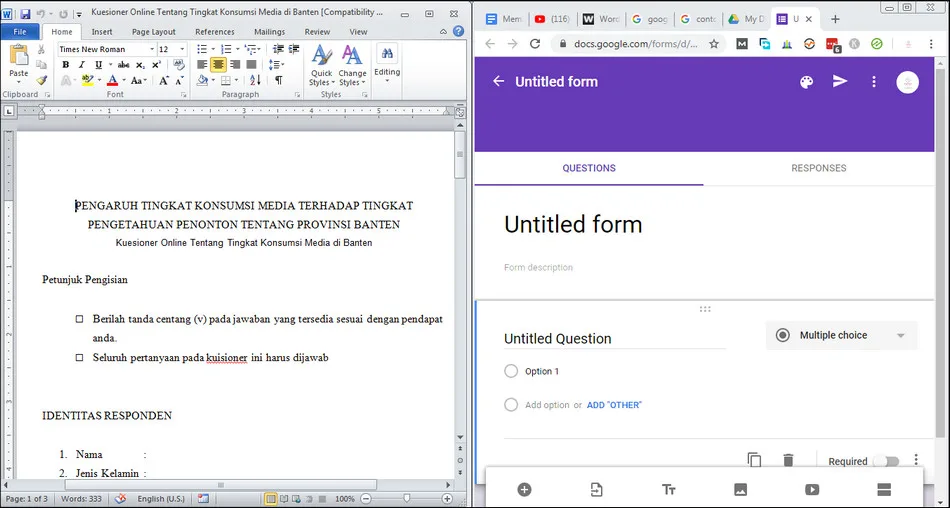Switch to the Insert ribbon tab
The width and height of the screenshot is (950, 508).
102,32
